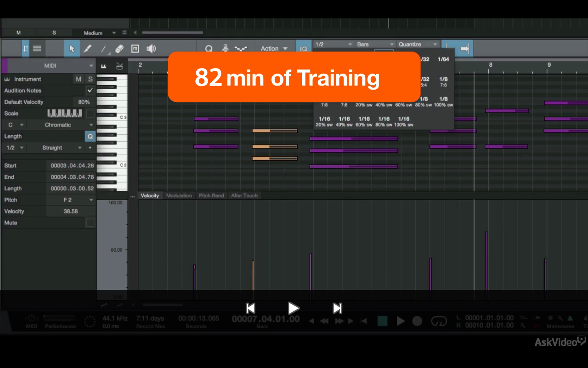588x368 pixels.
Task: Click the transport Rewind double arrow
Action: (x=324, y=321)
